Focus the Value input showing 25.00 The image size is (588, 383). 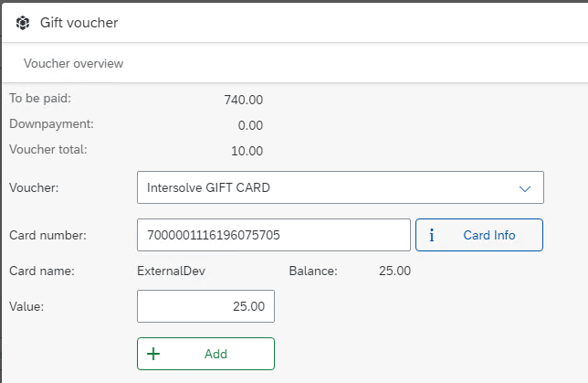pos(205,307)
